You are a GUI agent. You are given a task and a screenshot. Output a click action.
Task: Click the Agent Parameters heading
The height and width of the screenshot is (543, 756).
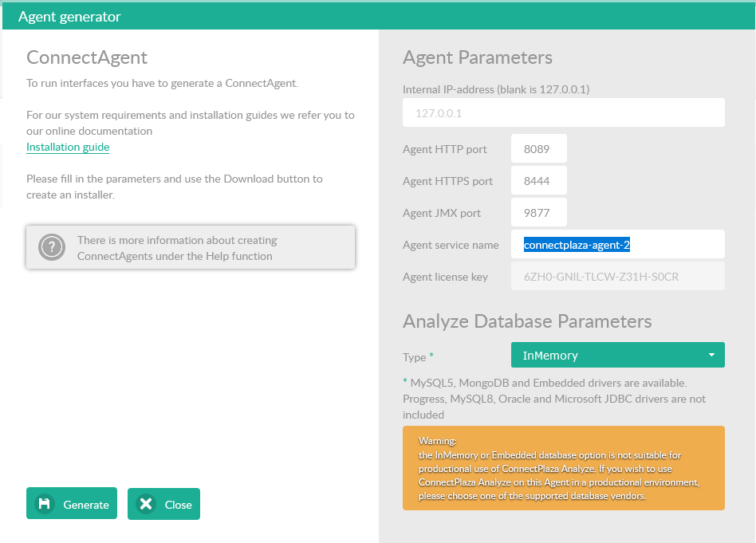[478, 57]
